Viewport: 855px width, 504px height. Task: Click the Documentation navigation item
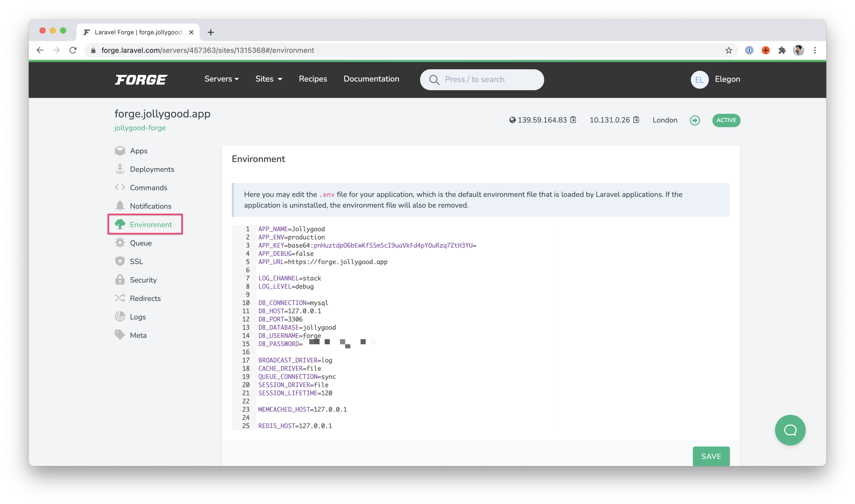click(371, 79)
